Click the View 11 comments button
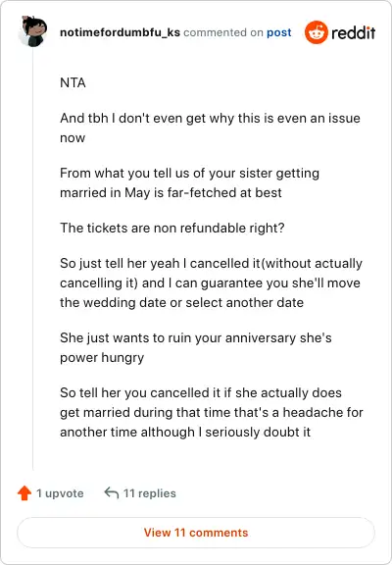The width and height of the screenshot is (392, 565). (x=196, y=533)
